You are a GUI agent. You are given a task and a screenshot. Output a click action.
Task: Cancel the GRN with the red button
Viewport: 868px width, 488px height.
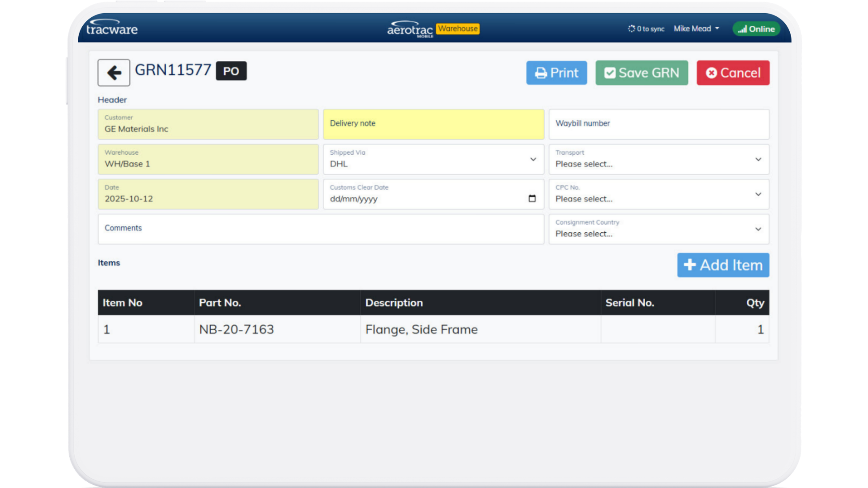pos(733,73)
